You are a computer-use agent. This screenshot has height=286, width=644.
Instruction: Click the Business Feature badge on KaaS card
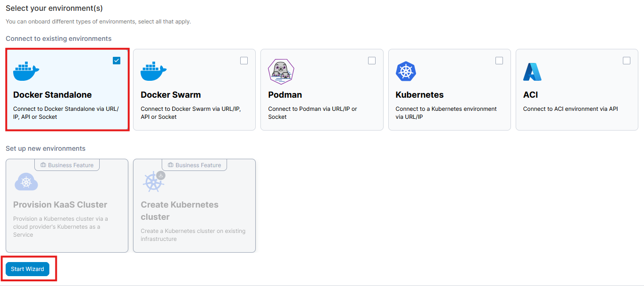click(x=67, y=165)
